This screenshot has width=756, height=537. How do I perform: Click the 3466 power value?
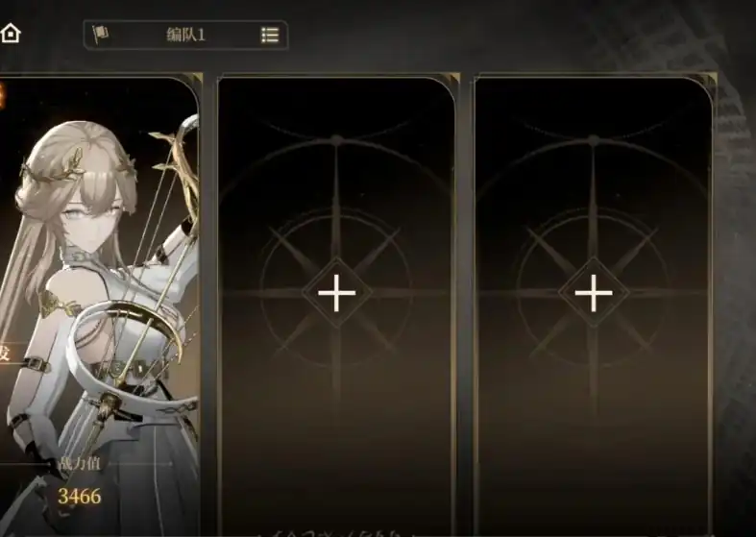point(80,496)
